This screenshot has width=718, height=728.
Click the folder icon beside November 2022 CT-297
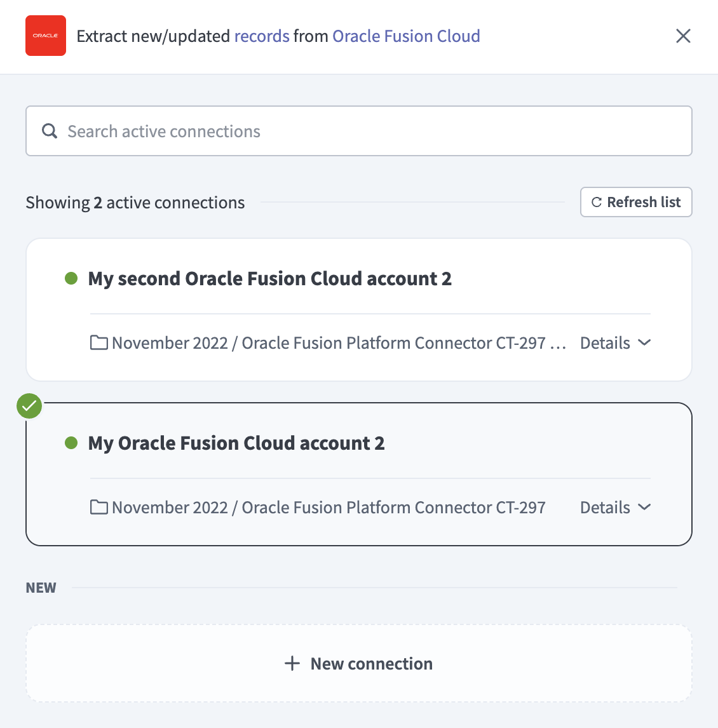pos(98,507)
